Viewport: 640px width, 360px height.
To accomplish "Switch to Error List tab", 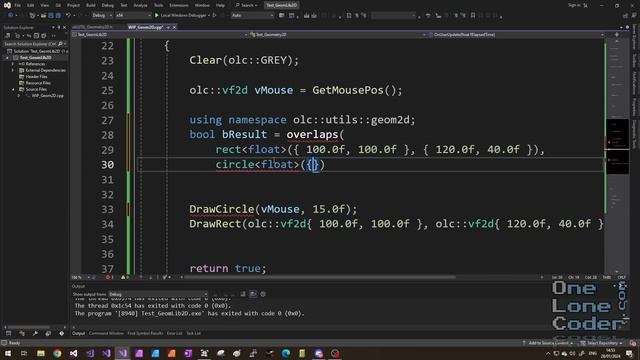I will coord(174,333).
